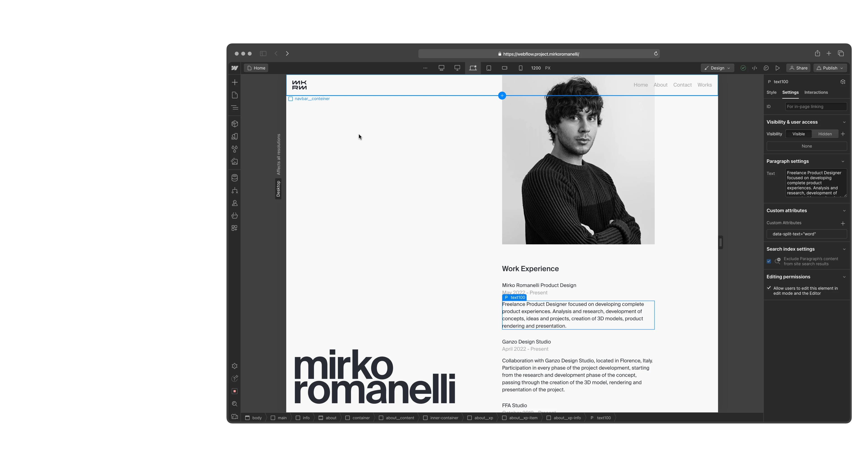
Task: Open the Assets image icon
Action: [235, 162]
